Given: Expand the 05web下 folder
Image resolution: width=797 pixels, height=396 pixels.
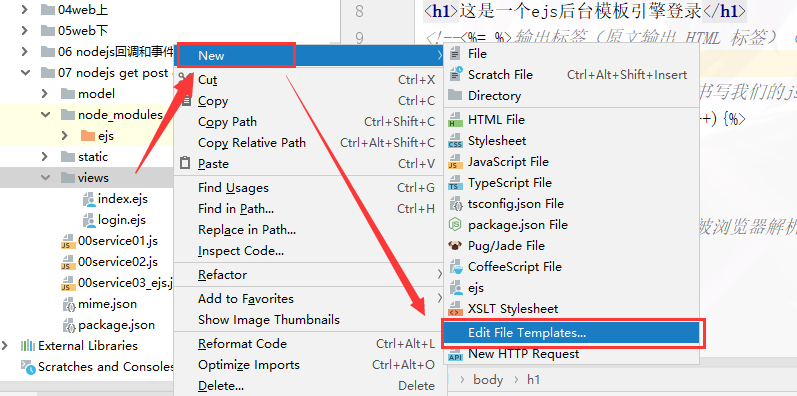Looking at the screenshot, I should [24, 31].
